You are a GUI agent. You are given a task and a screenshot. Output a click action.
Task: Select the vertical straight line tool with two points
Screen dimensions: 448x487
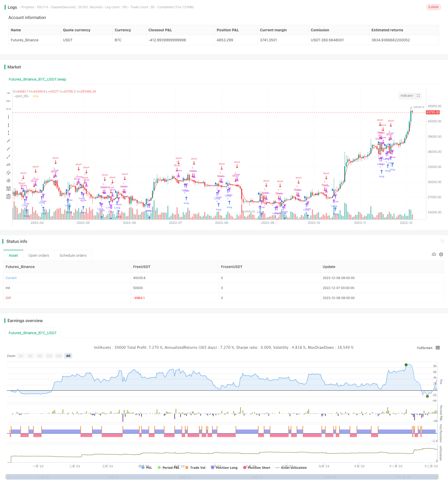(8, 125)
